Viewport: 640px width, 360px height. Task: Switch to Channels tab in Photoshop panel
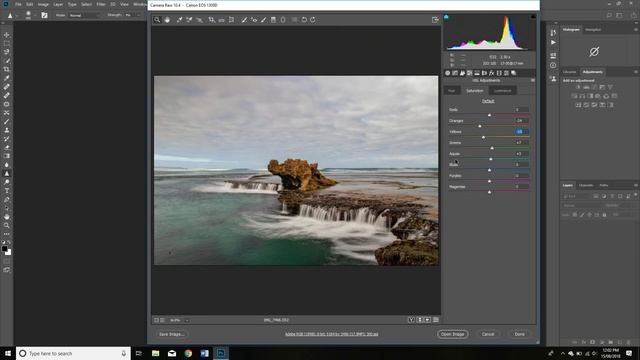coord(586,185)
